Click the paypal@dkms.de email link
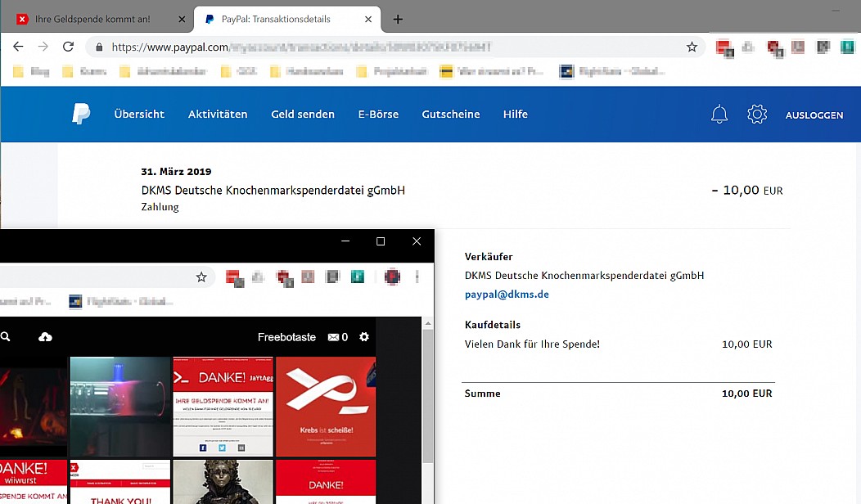The image size is (861, 504). pyautogui.click(x=507, y=295)
